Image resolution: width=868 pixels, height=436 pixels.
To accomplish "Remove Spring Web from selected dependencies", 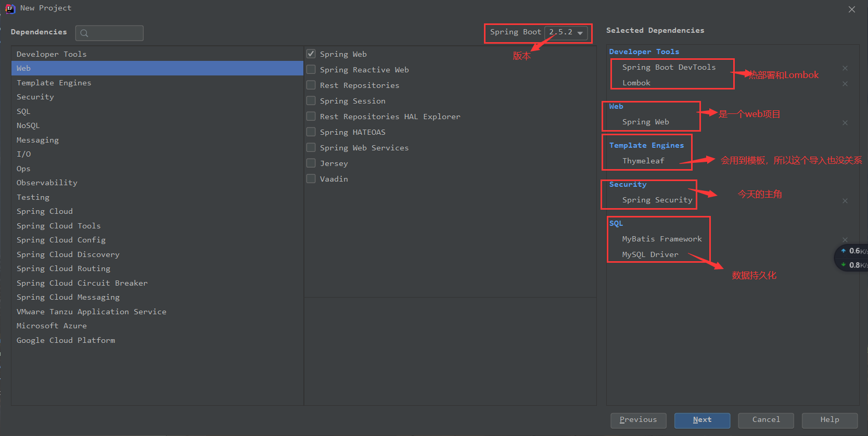I will [845, 123].
